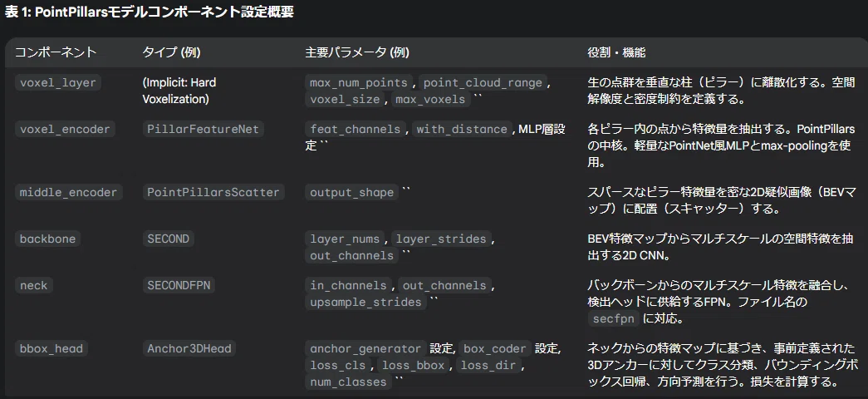The image size is (868, 399).
Task: Click the 'loss_cls' parameter
Action: click(x=338, y=365)
